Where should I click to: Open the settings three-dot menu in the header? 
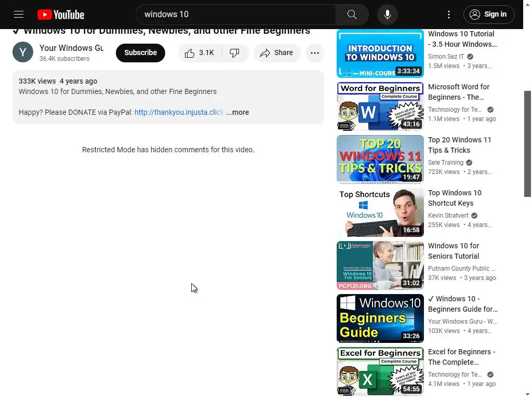point(448,14)
